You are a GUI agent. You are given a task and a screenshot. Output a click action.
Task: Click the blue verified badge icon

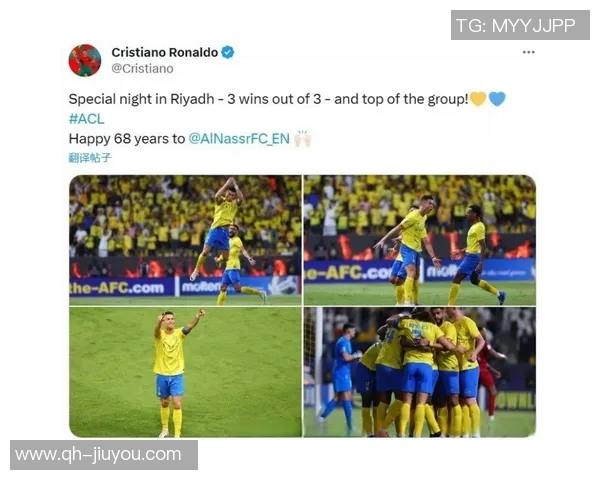228,52
